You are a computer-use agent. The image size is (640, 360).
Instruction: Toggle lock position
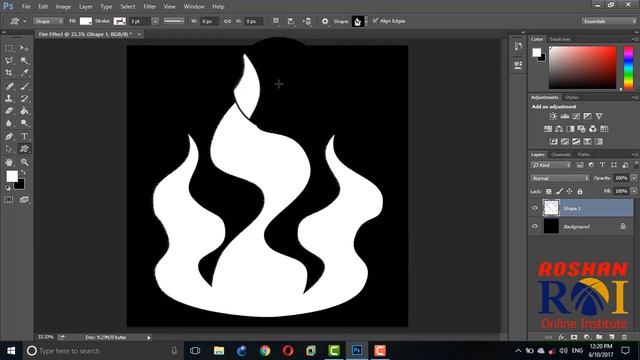coord(569,191)
